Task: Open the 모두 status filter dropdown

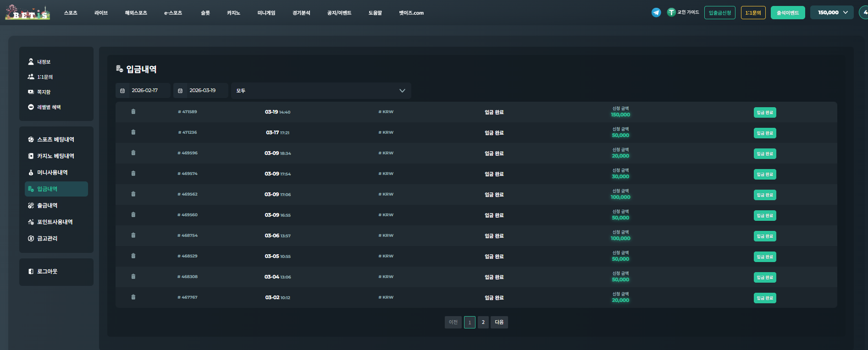Action: point(321,91)
